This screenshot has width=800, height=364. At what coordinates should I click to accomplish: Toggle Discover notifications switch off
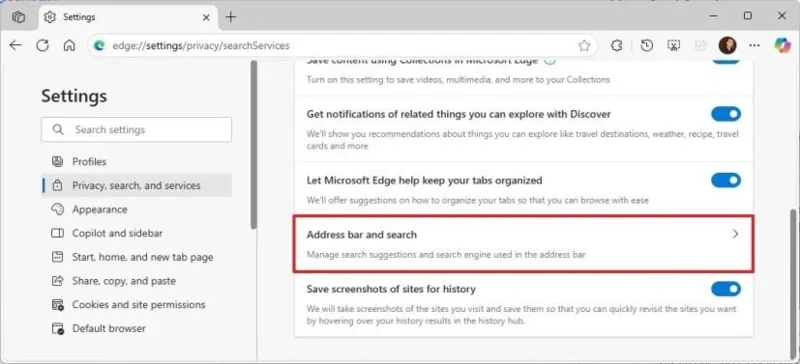pyautogui.click(x=726, y=114)
